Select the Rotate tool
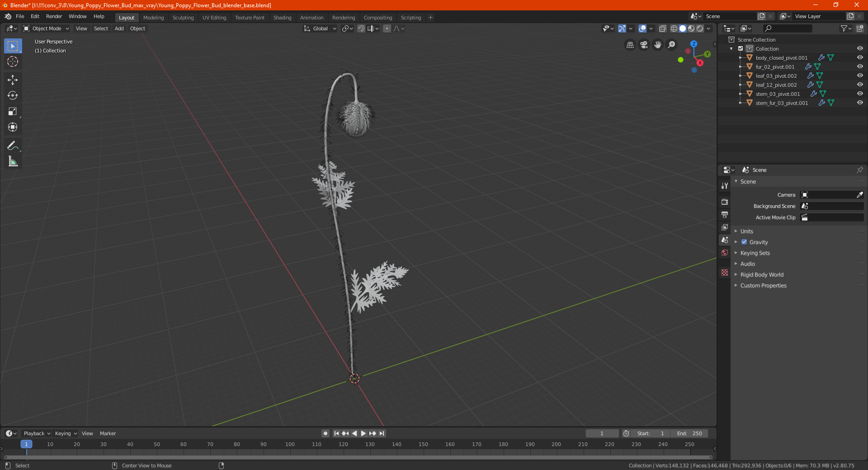 [x=13, y=95]
